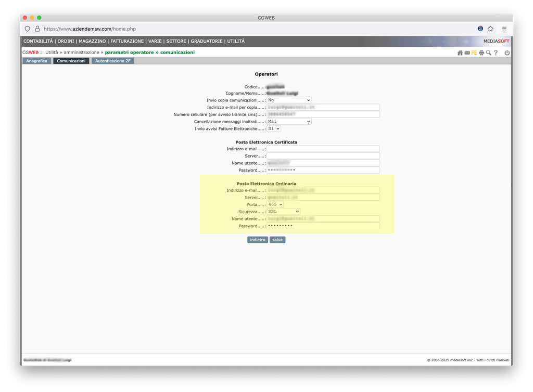533x392 pixels.
Task: Click the padlock site security icon
Action: tap(37, 29)
